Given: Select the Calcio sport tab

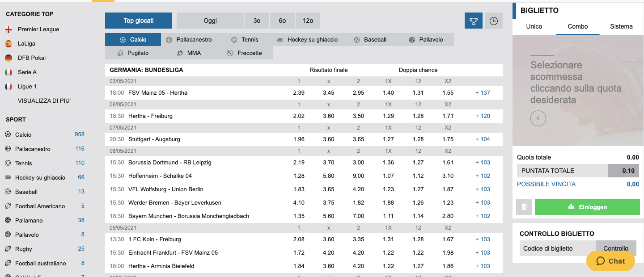Looking at the screenshot, I should click(x=133, y=40).
